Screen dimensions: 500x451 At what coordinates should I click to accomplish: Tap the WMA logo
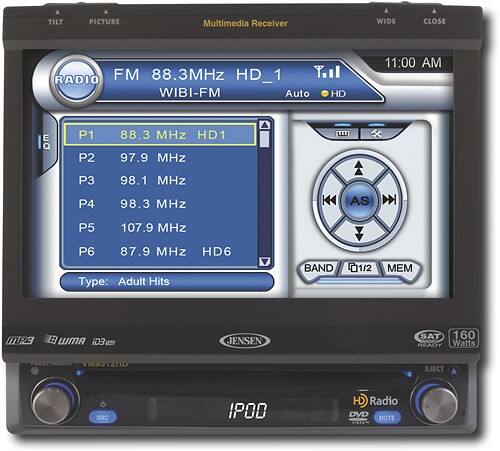coord(65,340)
